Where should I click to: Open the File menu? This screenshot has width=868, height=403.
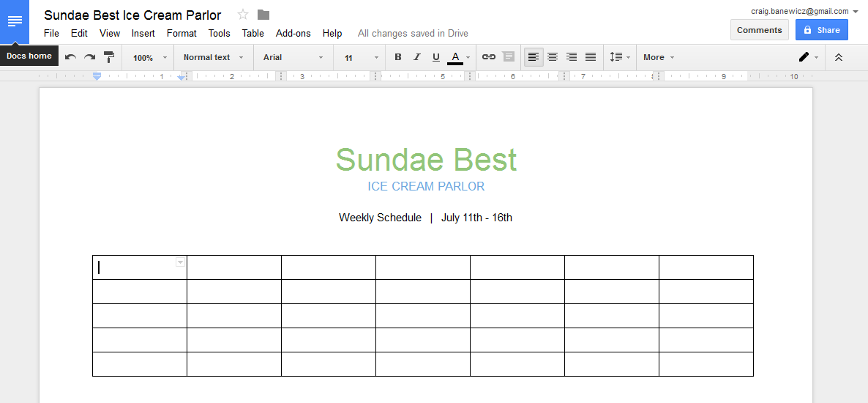(x=51, y=33)
